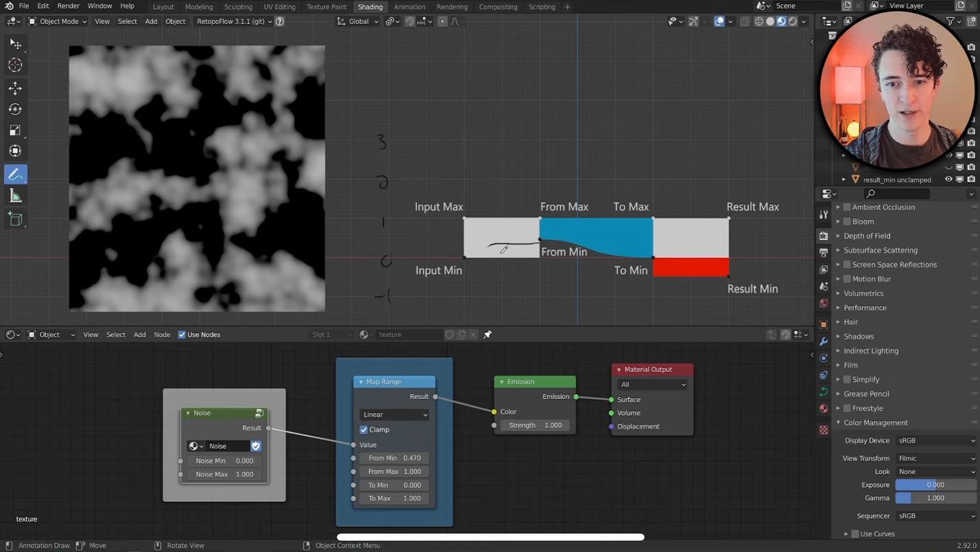Switch to the Animation workspace tab
The width and height of the screenshot is (980, 552).
tap(410, 7)
